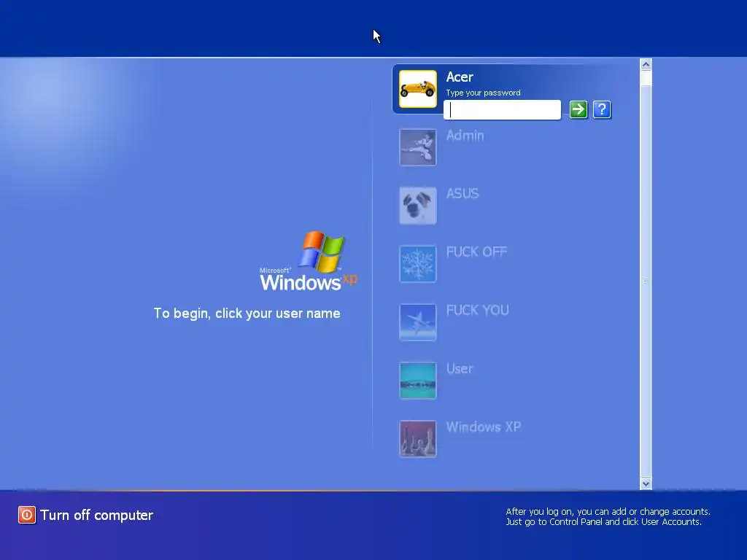Select the FUCK YOU account name
The height and width of the screenshot is (560, 747).
click(x=477, y=311)
